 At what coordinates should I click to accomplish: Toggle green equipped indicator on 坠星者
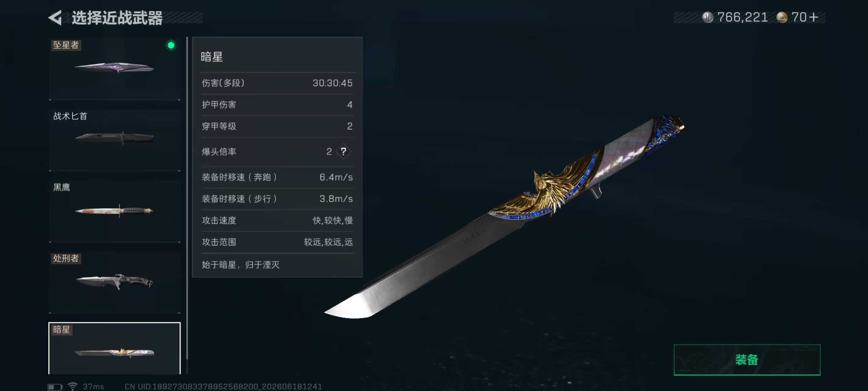click(171, 45)
